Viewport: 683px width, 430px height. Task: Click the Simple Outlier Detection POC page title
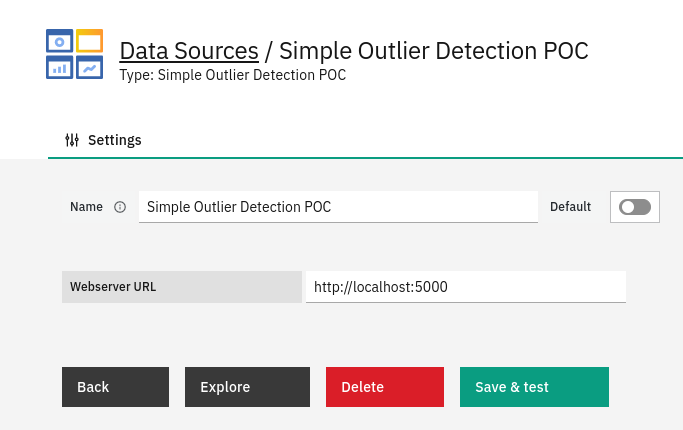[x=433, y=51]
